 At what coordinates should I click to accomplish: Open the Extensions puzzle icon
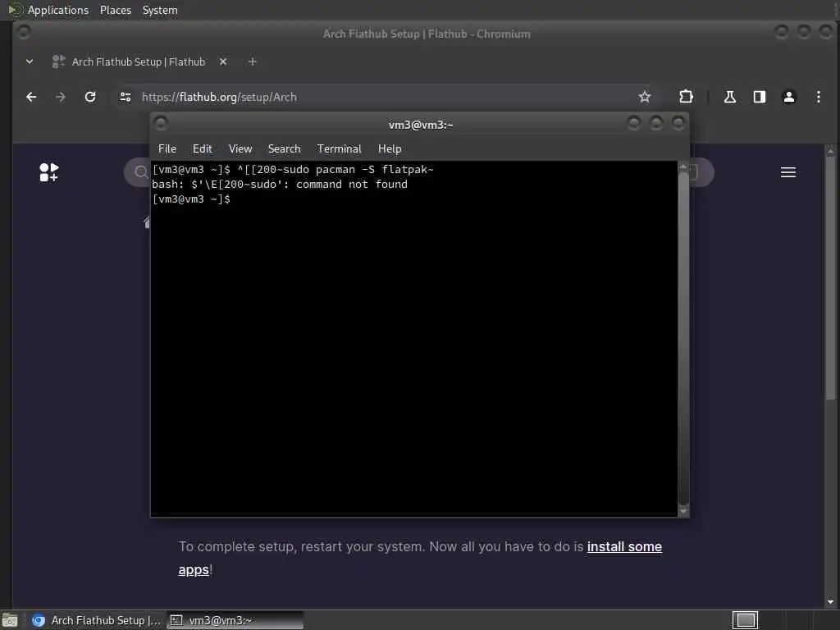(686, 97)
